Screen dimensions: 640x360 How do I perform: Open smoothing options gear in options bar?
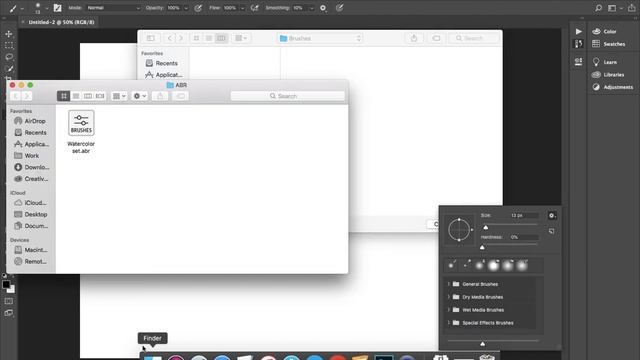pos(323,8)
